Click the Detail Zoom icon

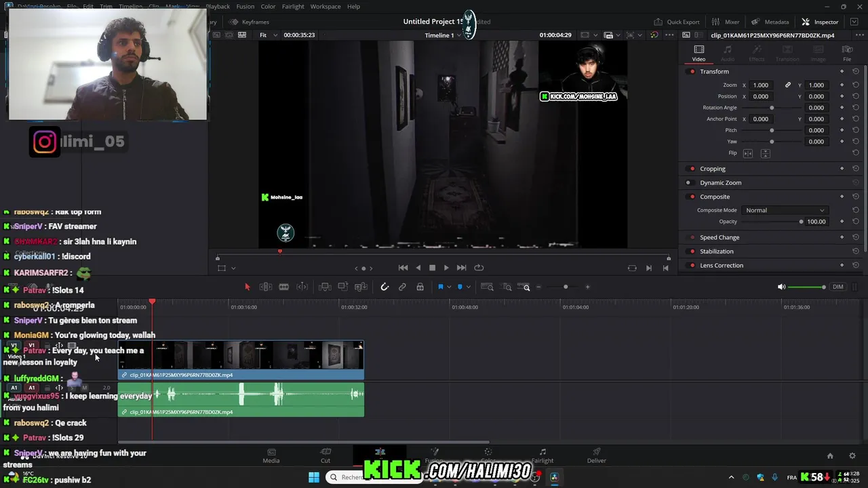[x=507, y=287]
